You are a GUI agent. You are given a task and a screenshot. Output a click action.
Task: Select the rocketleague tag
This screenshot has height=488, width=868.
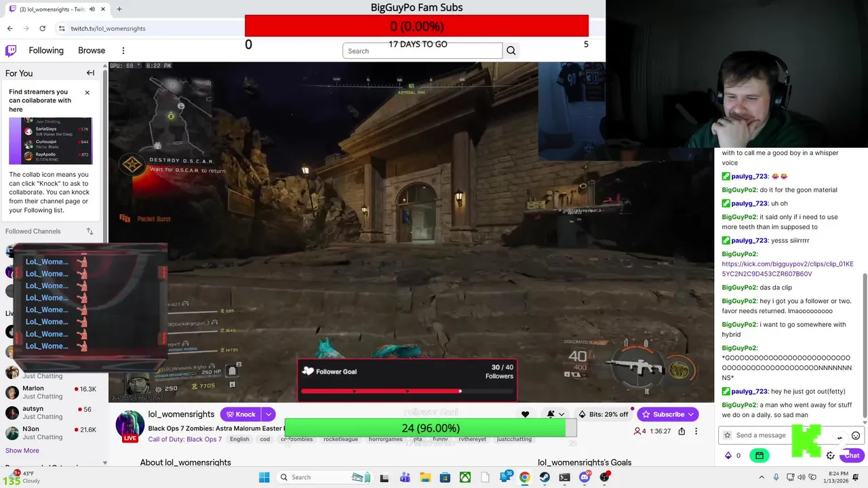[340, 439]
